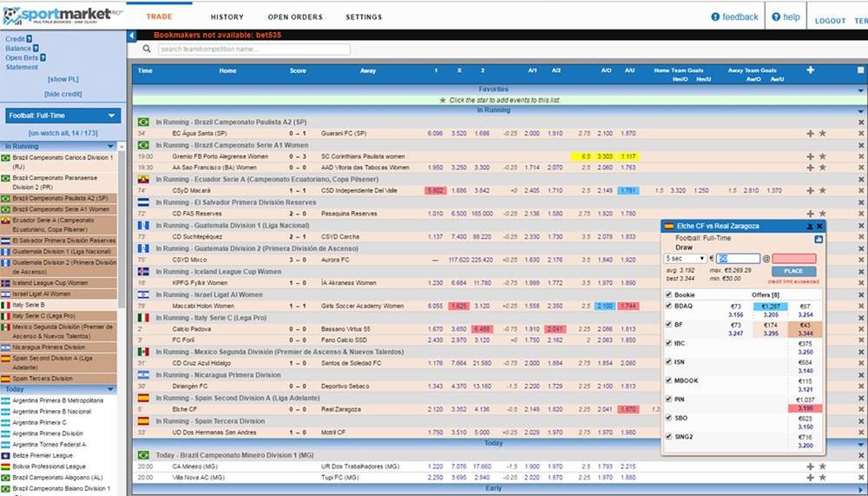Click the help icon next to Credit
868x496 pixels.
29,39
